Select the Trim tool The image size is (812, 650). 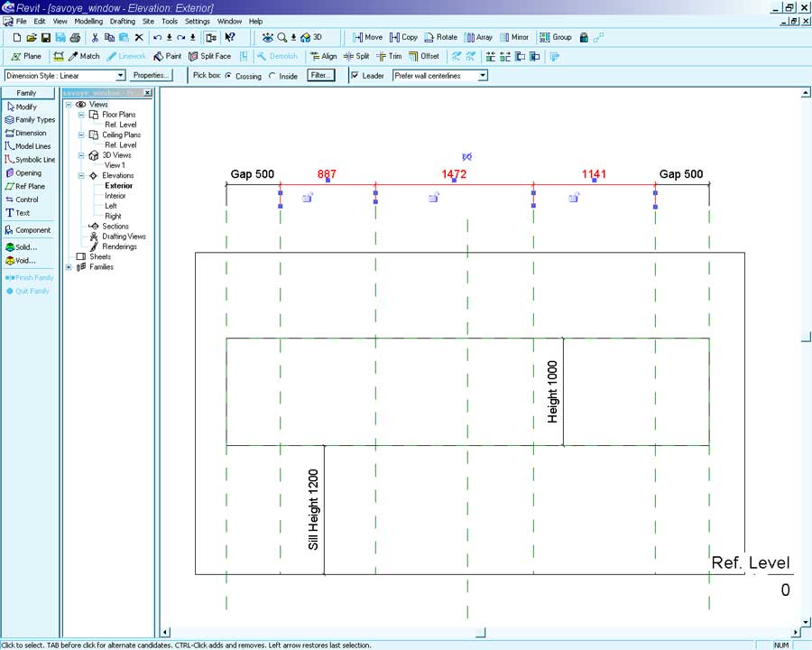pos(389,57)
